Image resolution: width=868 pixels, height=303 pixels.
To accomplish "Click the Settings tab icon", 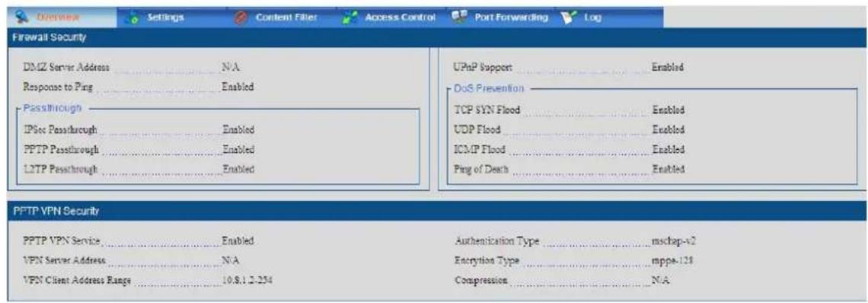I will point(132,18).
